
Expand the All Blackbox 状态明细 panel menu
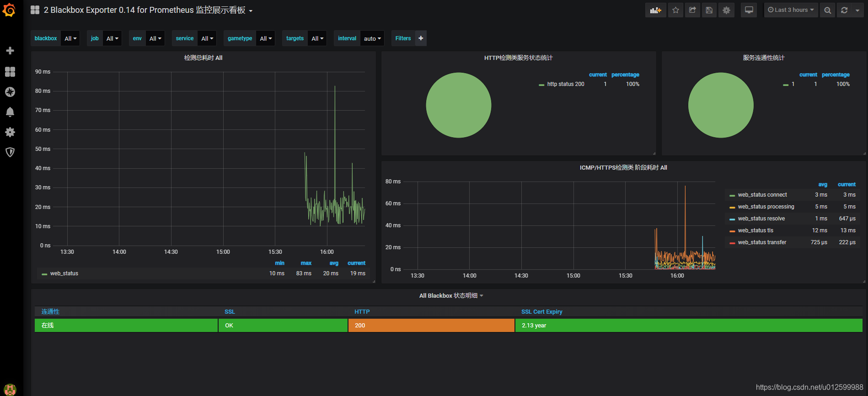451,296
